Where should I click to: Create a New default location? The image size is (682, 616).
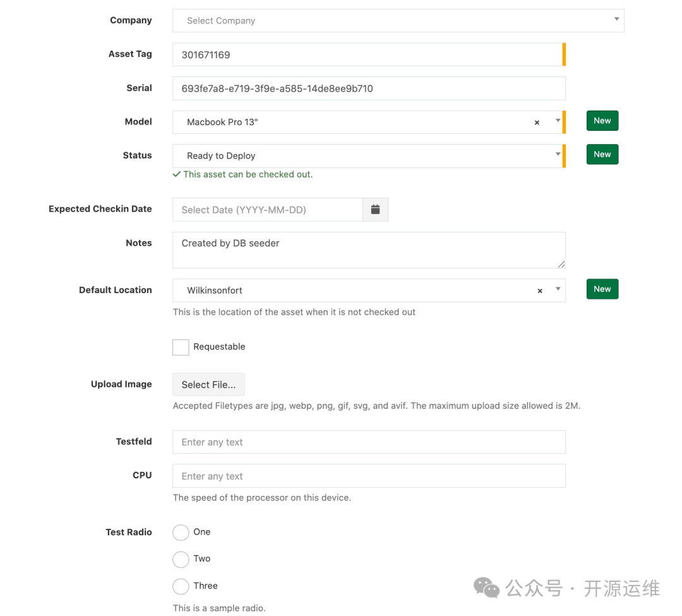(602, 289)
